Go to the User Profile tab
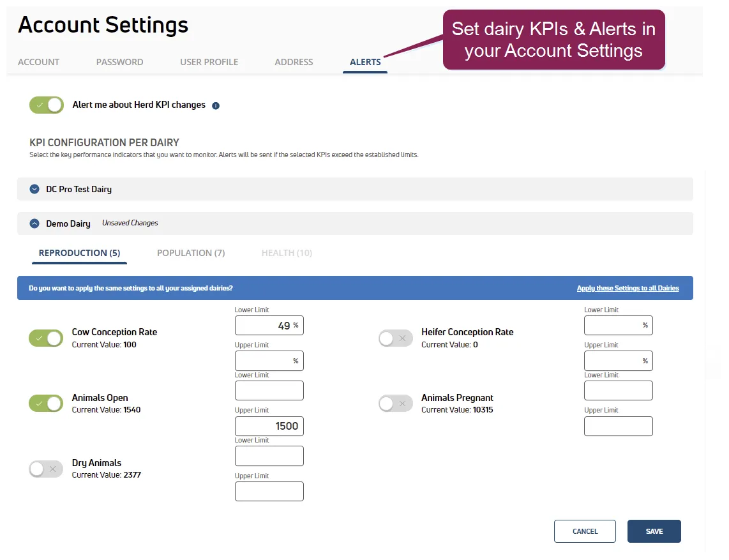 [209, 62]
